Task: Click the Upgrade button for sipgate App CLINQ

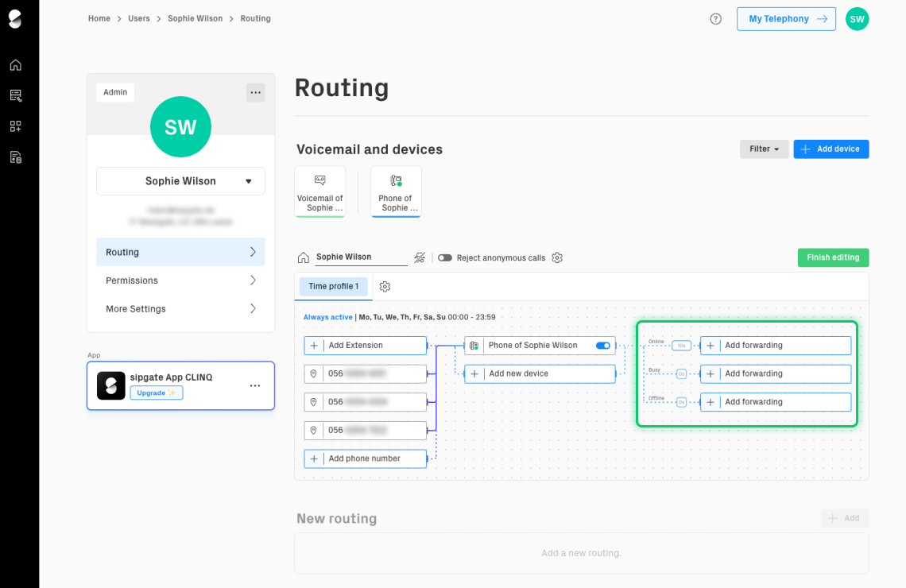Action: click(x=156, y=393)
